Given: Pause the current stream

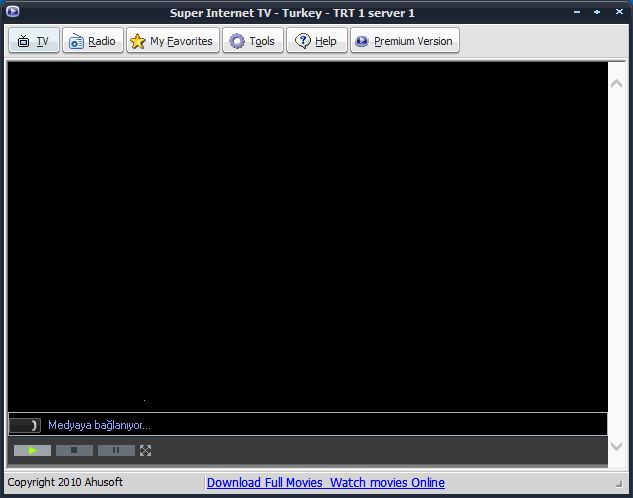Looking at the screenshot, I should [x=116, y=450].
